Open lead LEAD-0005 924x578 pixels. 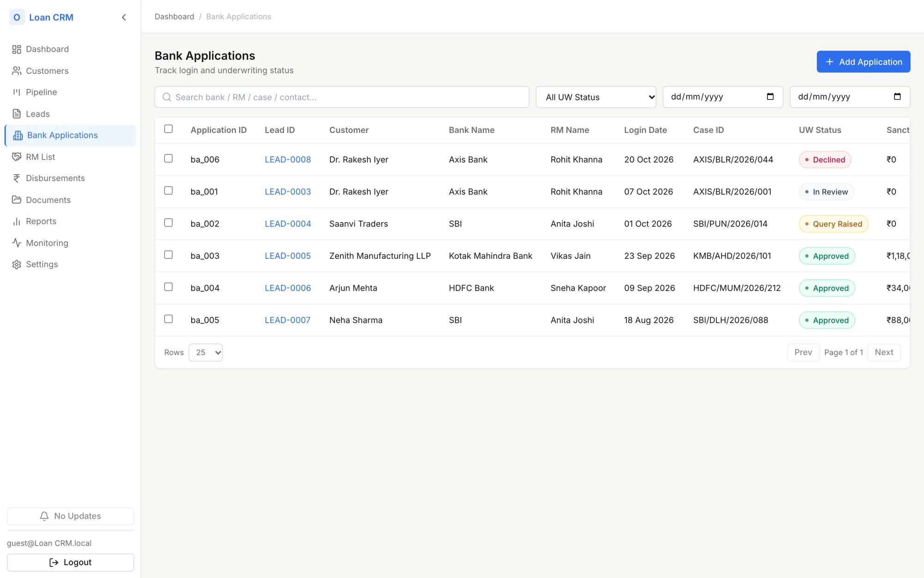point(288,256)
